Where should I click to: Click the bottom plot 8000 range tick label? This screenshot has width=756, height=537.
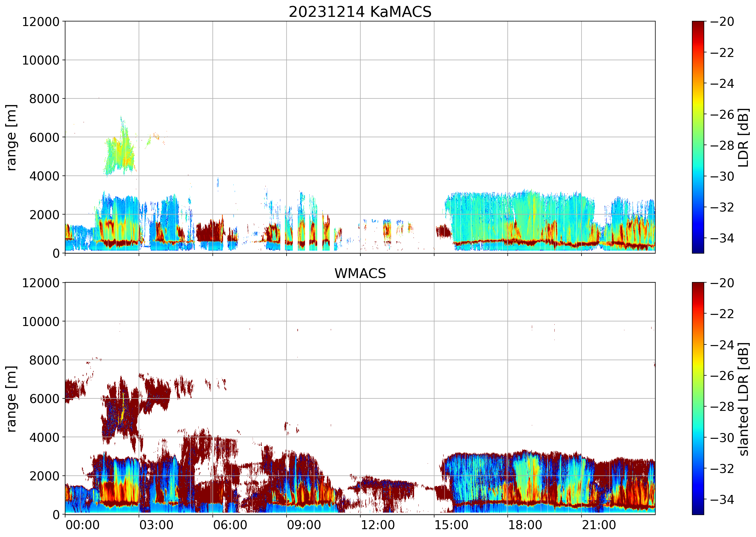44,360
